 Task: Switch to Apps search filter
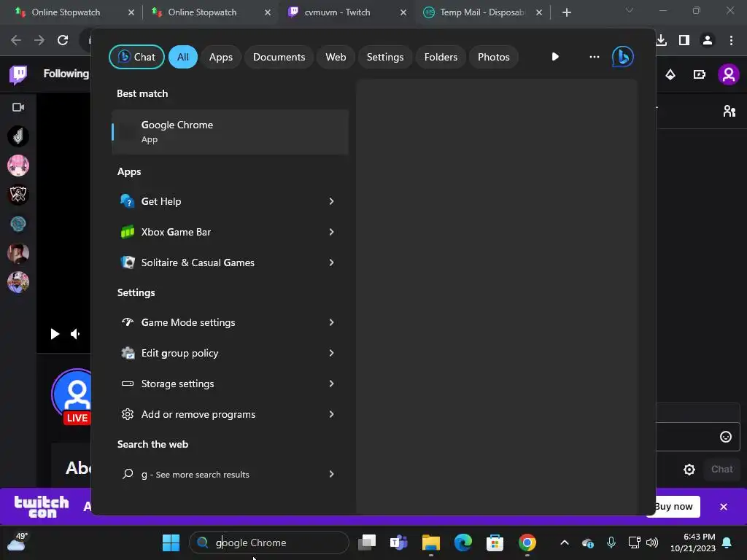220,57
